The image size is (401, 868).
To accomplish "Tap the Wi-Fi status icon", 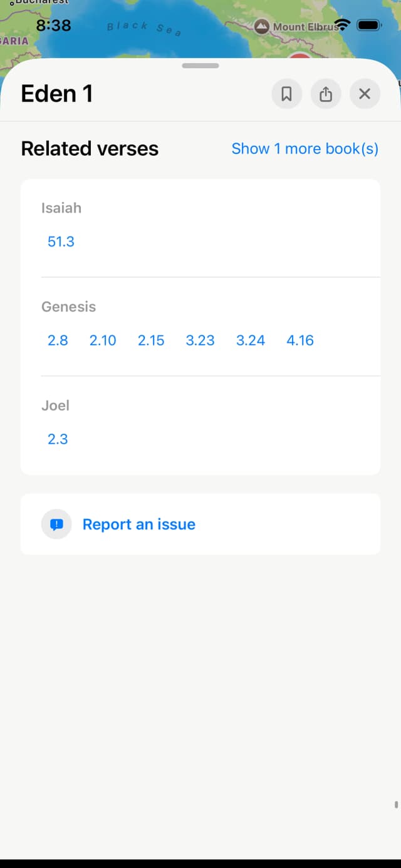I will coord(342,25).
